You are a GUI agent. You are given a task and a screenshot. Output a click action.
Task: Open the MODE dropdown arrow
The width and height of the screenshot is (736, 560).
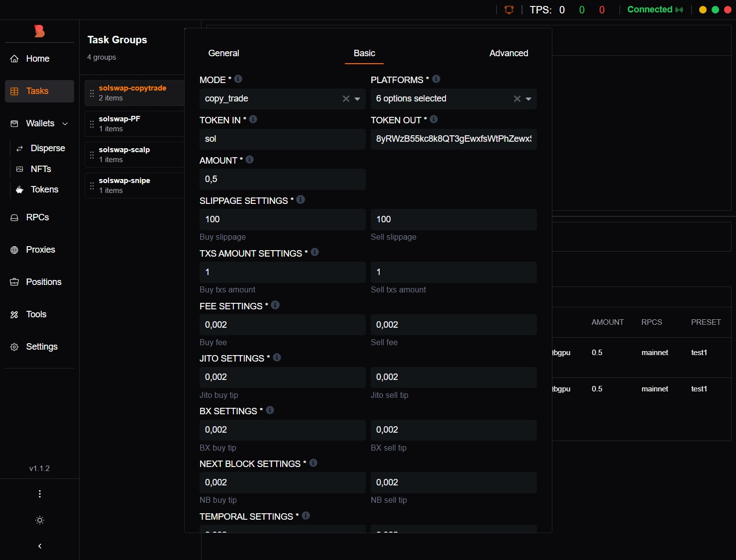coord(357,99)
